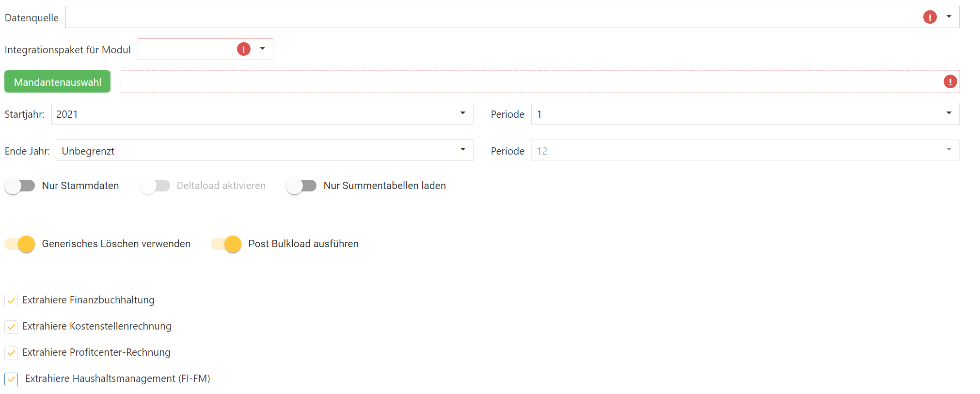Open the start Periode dropdown showing 1
The width and height of the screenshot is (980, 394).
pyautogui.click(x=948, y=113)
